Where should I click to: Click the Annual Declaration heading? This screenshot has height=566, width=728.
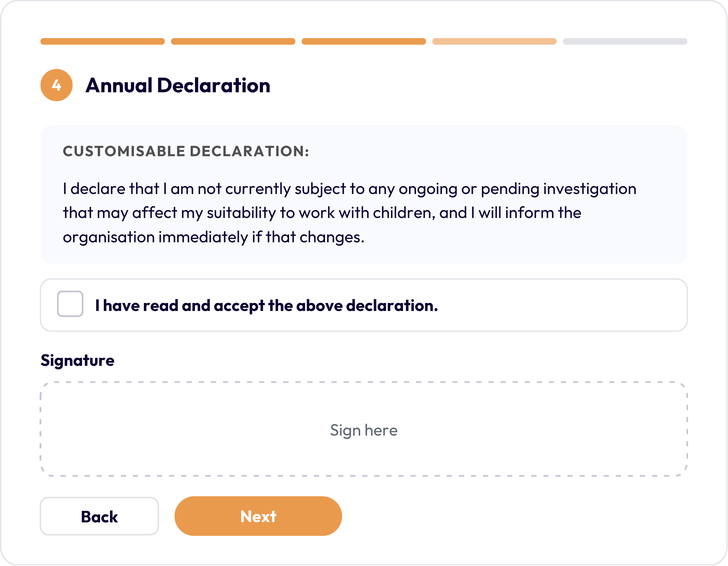point(178,85)
